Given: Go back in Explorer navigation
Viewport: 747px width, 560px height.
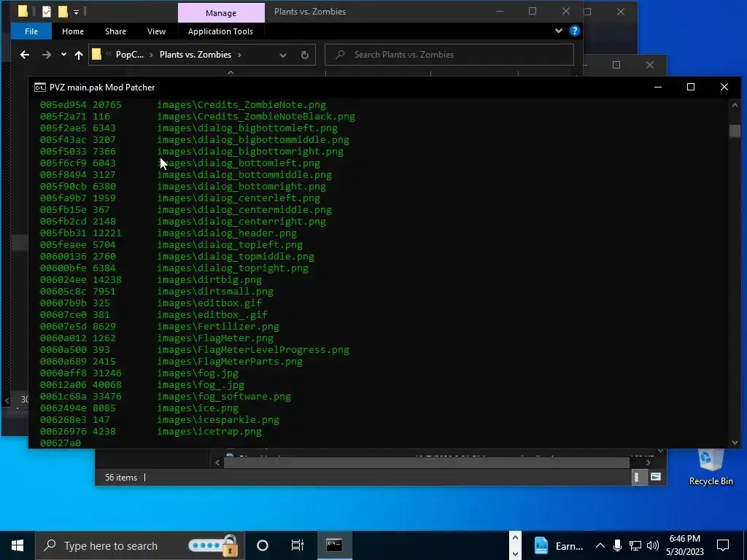Looking at the screenshot, I should [25, 55].
